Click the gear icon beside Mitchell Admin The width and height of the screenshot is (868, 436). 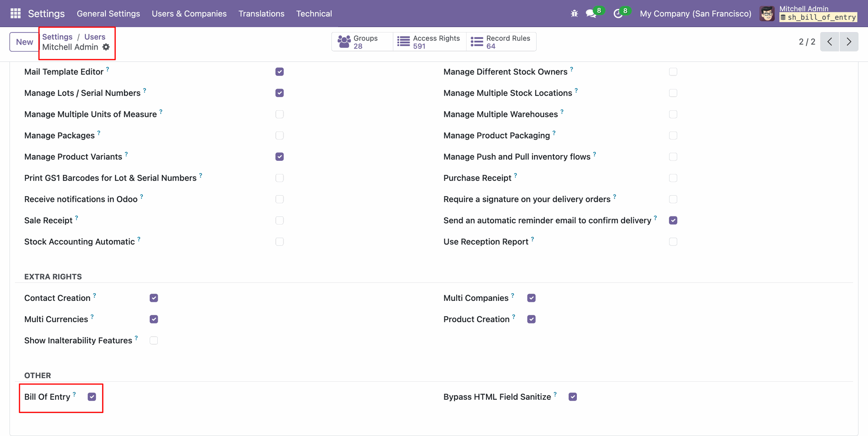click(x=106, y=47)
